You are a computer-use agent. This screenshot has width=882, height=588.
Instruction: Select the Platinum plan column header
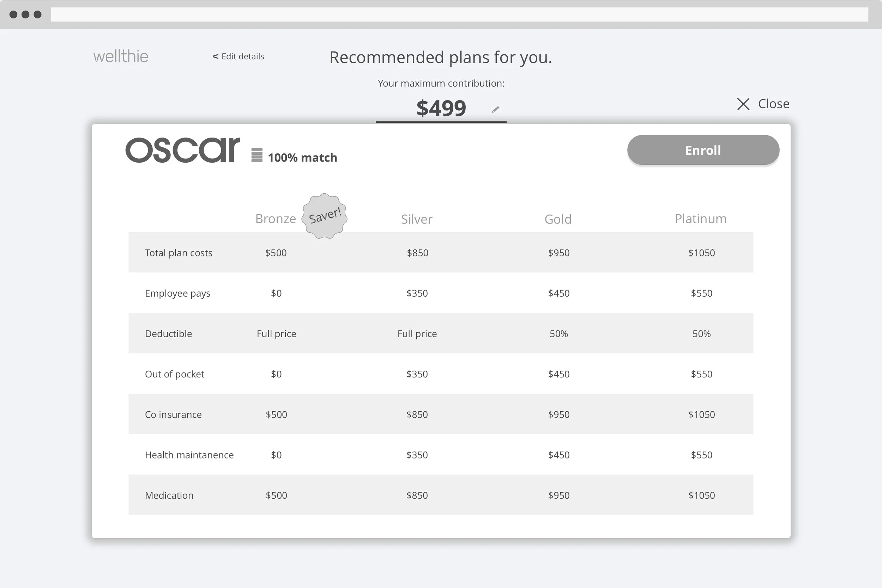coord(701,219)
